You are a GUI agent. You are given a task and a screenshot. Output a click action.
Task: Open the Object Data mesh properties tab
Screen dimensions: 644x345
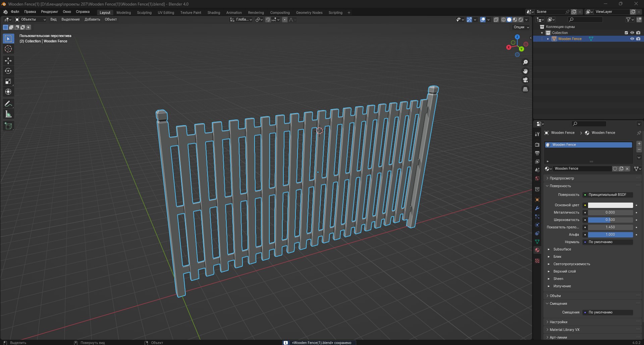tap(537, 241)
